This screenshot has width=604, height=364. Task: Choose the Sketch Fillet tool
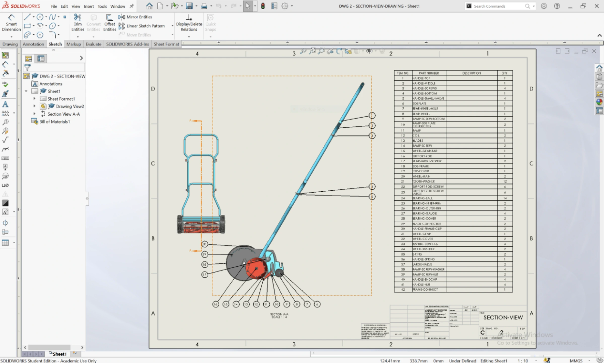point(52,35)
